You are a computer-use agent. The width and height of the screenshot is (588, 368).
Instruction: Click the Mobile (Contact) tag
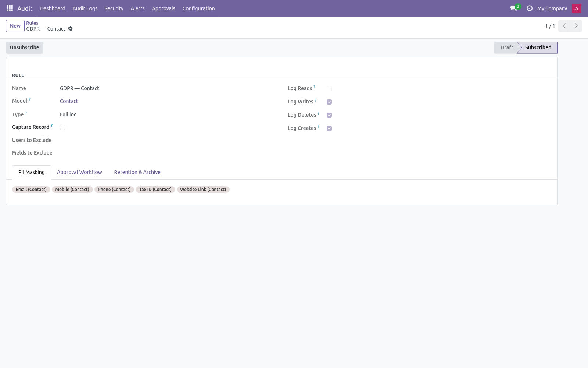[72, 190]
